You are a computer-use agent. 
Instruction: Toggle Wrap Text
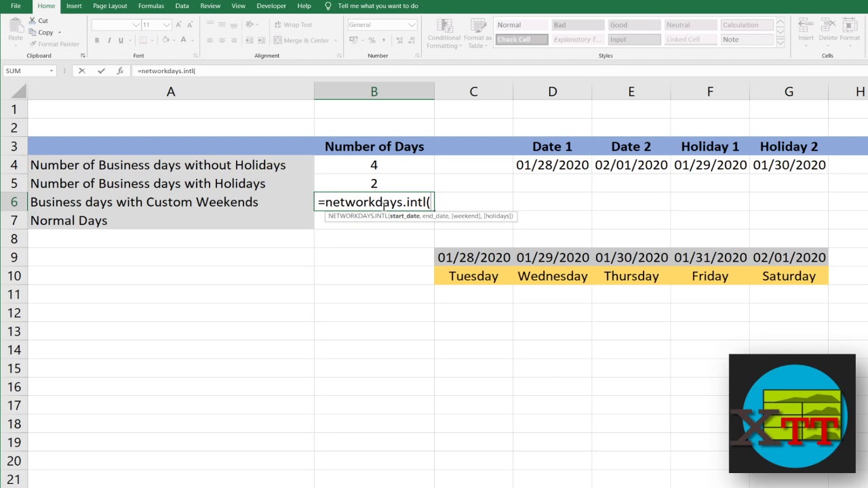[293, 25]
